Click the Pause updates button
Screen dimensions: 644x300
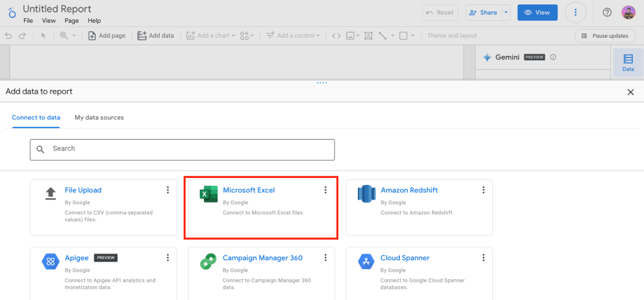[605, 36]
